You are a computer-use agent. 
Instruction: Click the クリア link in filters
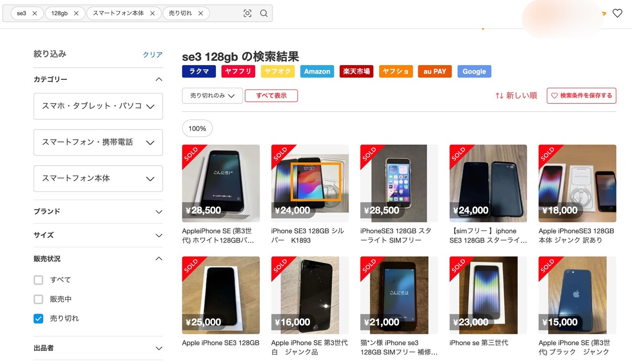coord(153,55)
